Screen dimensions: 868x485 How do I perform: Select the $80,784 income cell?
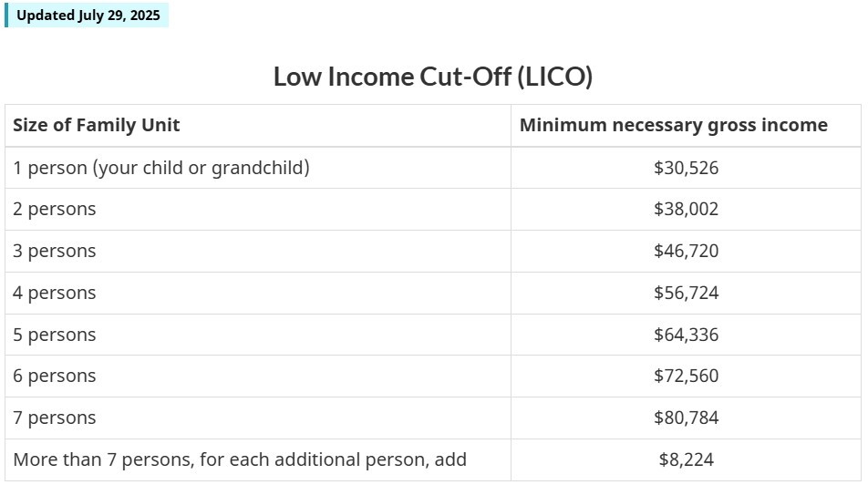click(x=686, y=418)
